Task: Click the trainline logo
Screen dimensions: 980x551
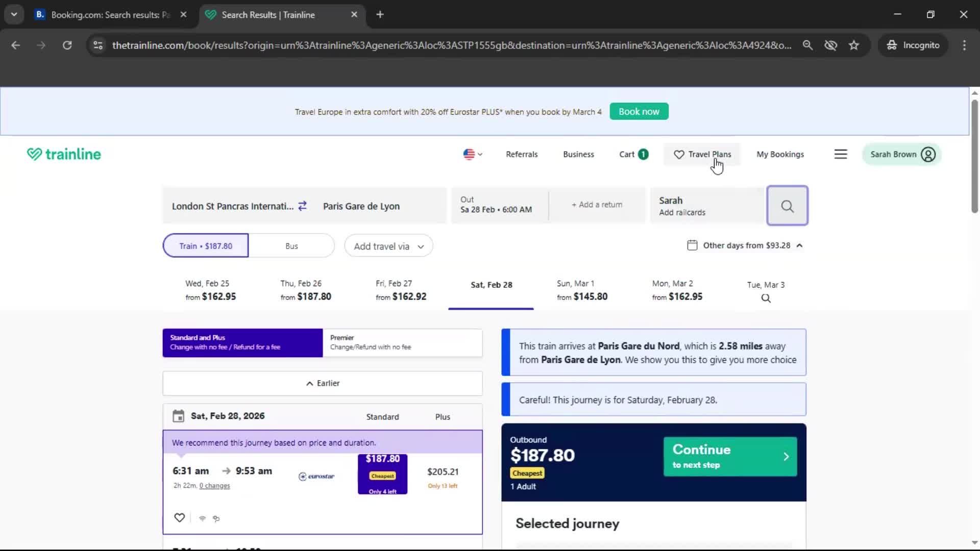Action: [64, 154]
